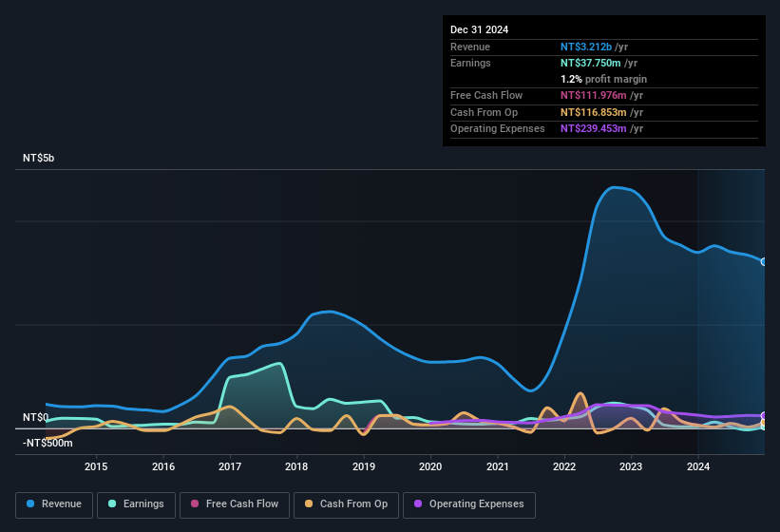Click the NT$116.853m cash from op value

point(594,112)
